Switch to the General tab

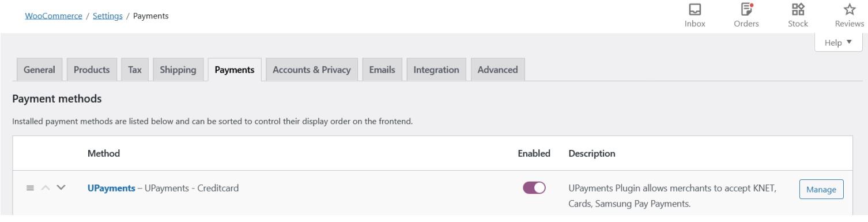tap(39, 70)
